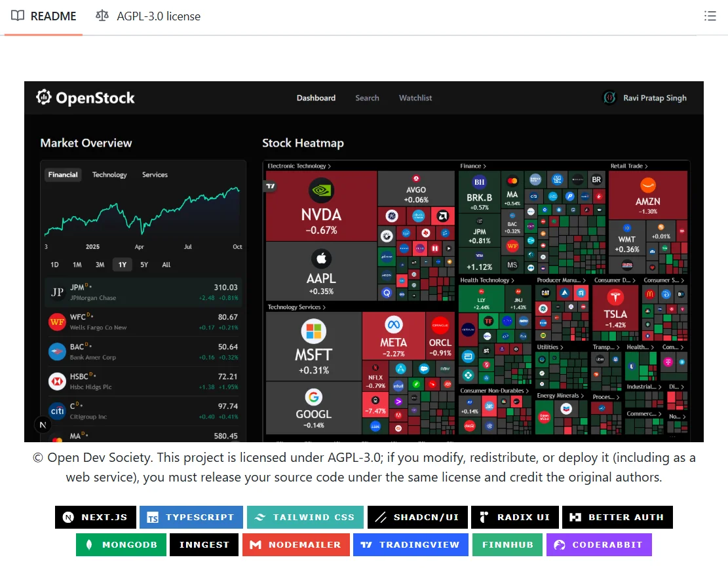This screenshot has width=728, height=568.
Task: Open Ravi Pratap Singh user avatar
Action: click(609, 98)
